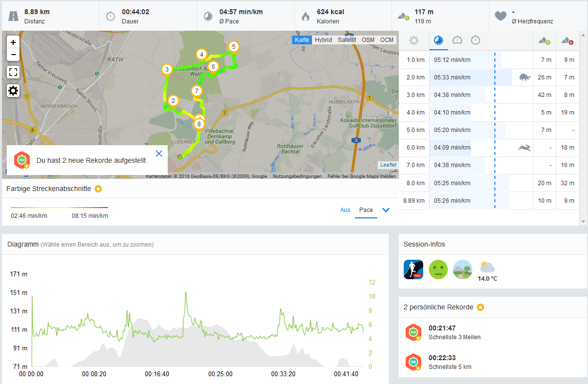Click kilometer marker 4 on the route

coord(201,55)
